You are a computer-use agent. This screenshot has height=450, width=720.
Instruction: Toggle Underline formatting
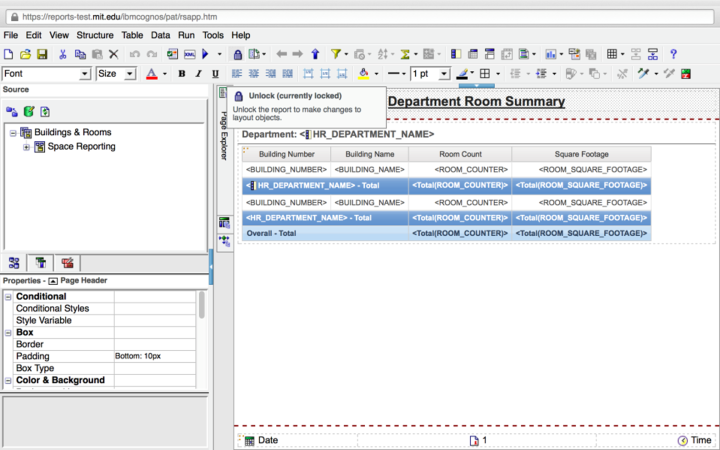coord(215,74)
